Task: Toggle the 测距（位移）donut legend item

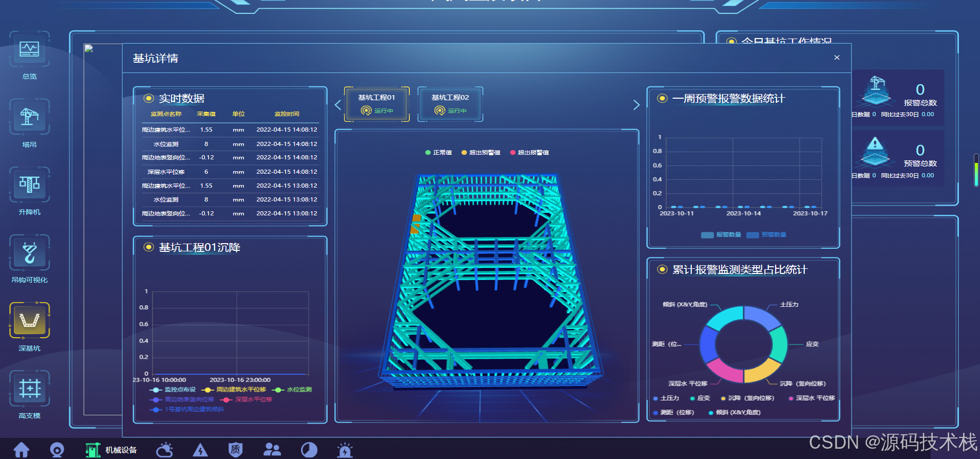Action: click(x=673, y=413)
